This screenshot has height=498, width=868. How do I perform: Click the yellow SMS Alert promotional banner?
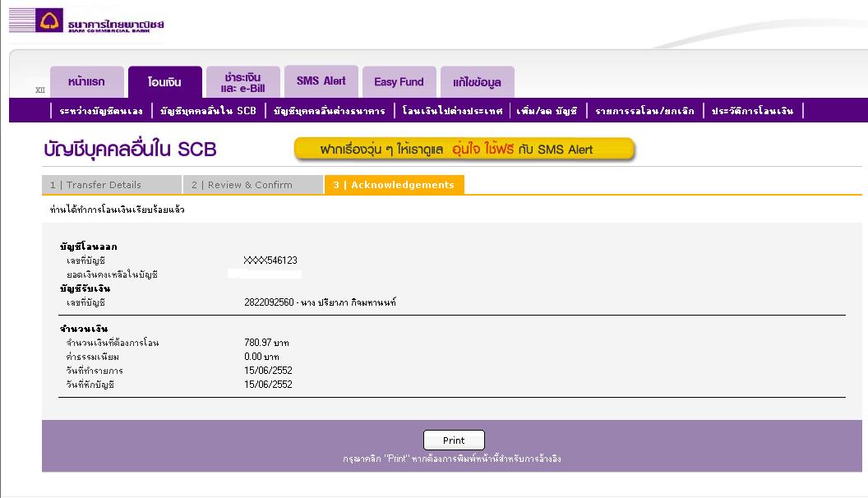point(464,150)
